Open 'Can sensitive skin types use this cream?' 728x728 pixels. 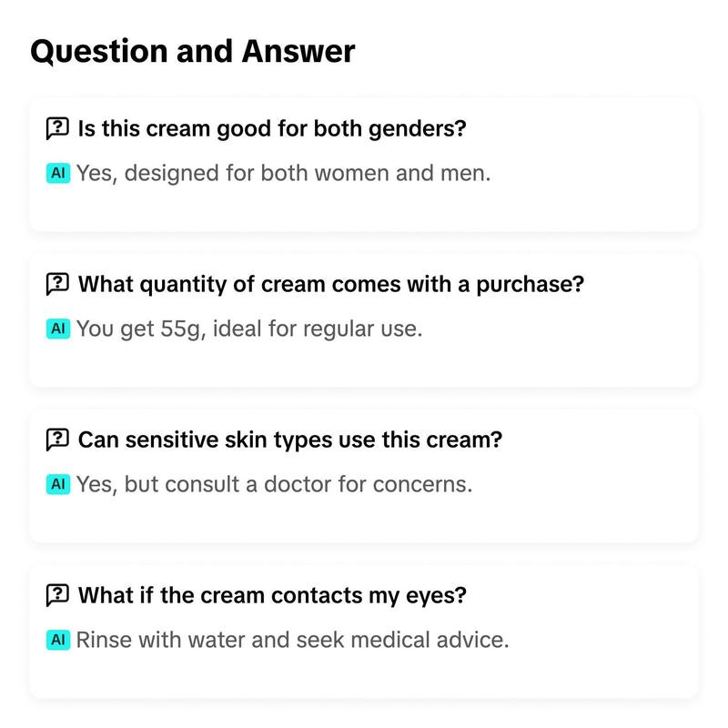290,440
